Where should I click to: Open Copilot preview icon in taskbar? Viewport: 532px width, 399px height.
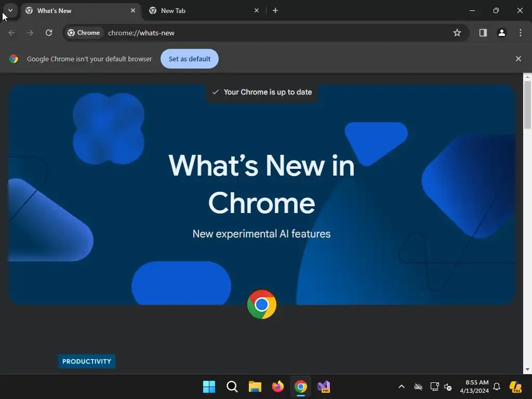click(515, 387)
